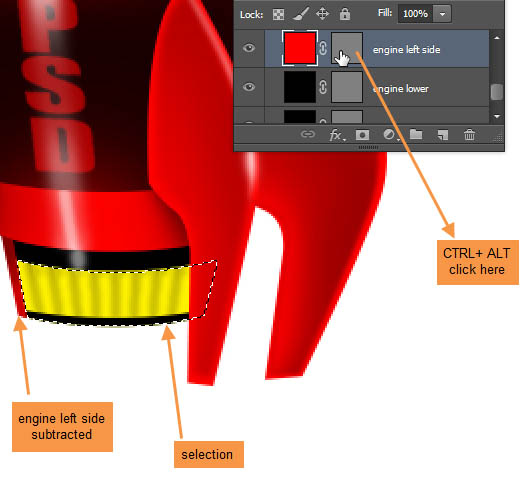
Task: Click the lock position icon
Action: click(322, 14)
